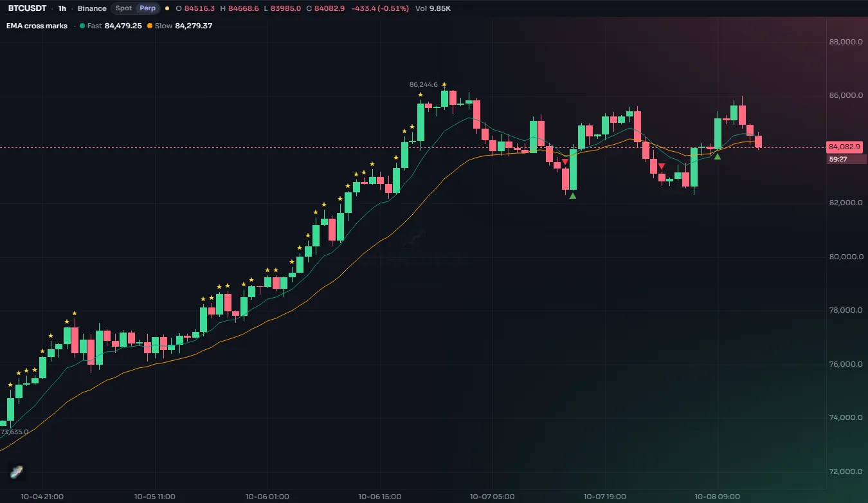Select the Slow EMA value 84,279.37
868x503 pixels.
tap(194, 26)
